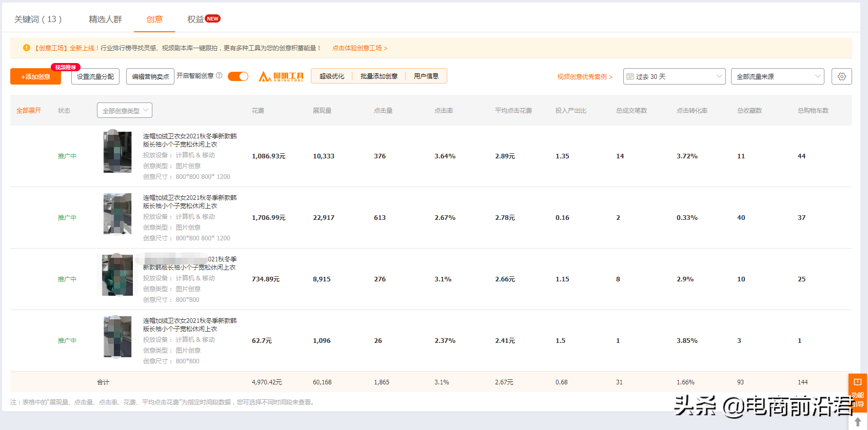Click the 编辑营销卖点 button
The height and width of the screenshot is (430, 868).
(x=150, y=76)
